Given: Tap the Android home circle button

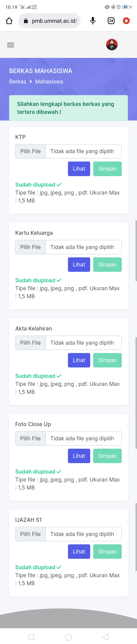Looking at the screenshot, I should click(x=68, y=637).
